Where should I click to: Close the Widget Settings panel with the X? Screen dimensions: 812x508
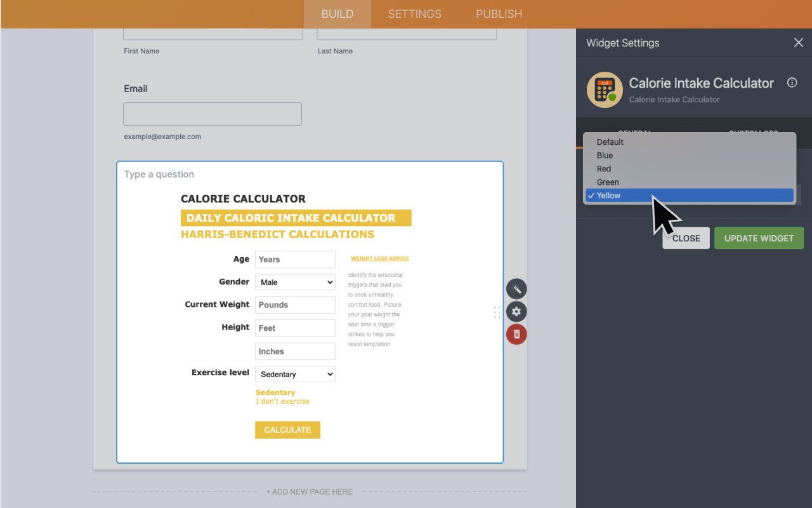click(798, 43)
